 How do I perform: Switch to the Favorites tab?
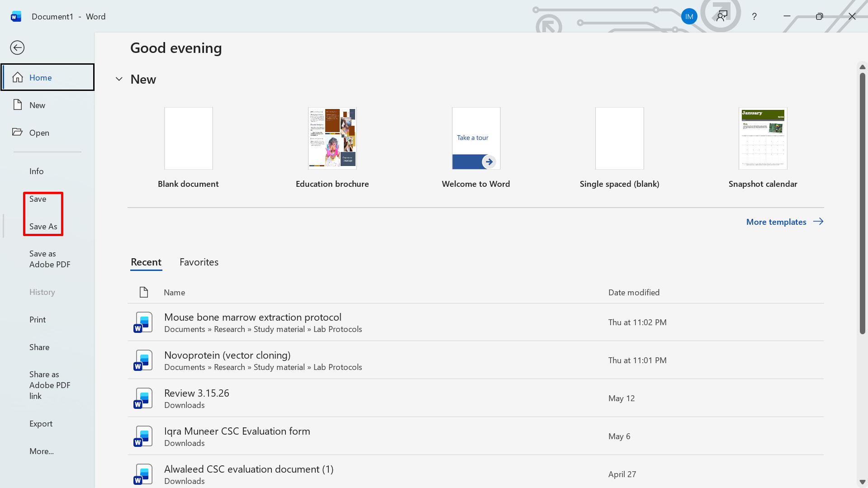(199, 262)
